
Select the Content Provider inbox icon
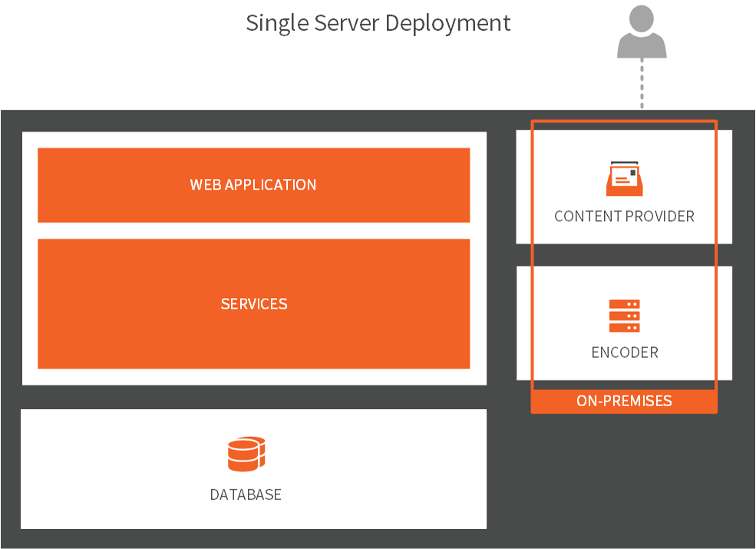point(624,180)
